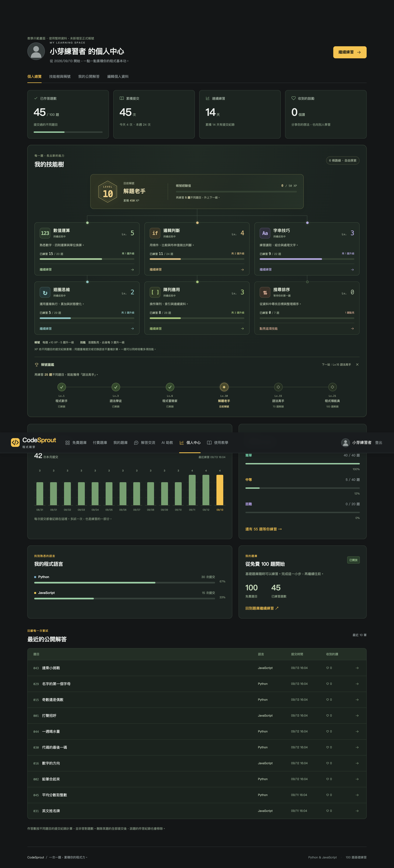Select 個人中心 in the navigation bar
The height and width of the screenshot is (868, 394).
point(190,443)
